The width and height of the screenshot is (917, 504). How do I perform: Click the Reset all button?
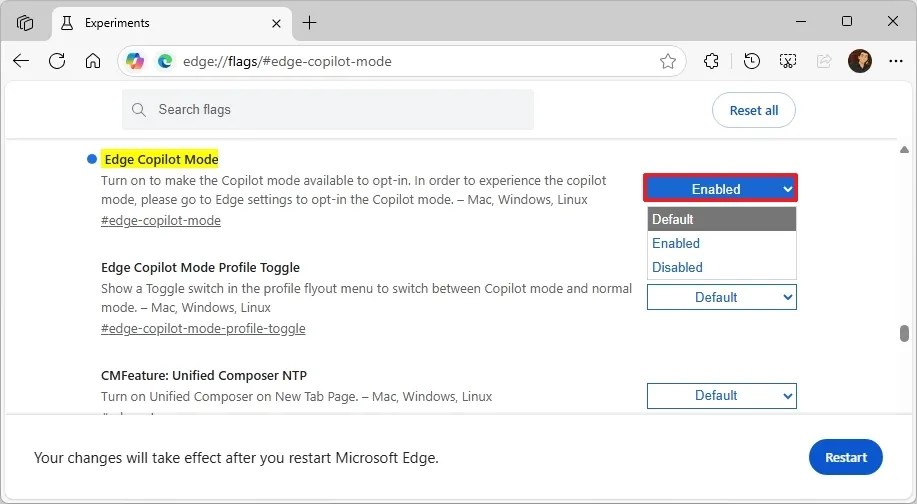tap(753, 110)
